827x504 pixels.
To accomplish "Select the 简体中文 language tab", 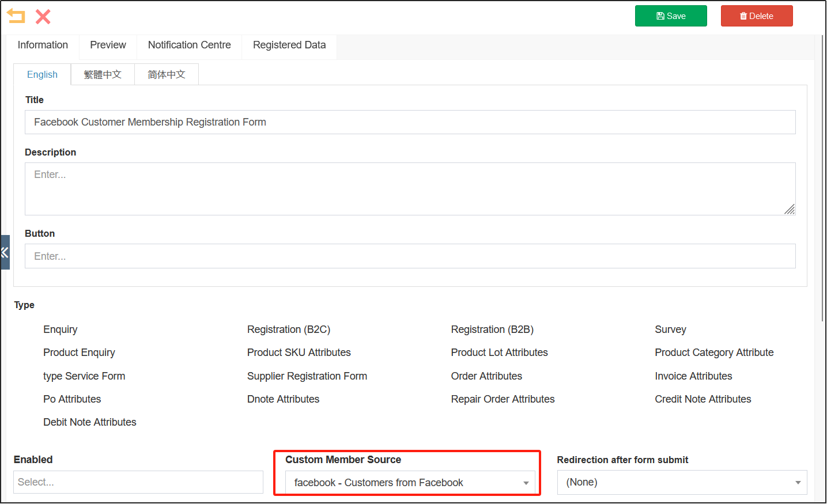I will [167, 75].
